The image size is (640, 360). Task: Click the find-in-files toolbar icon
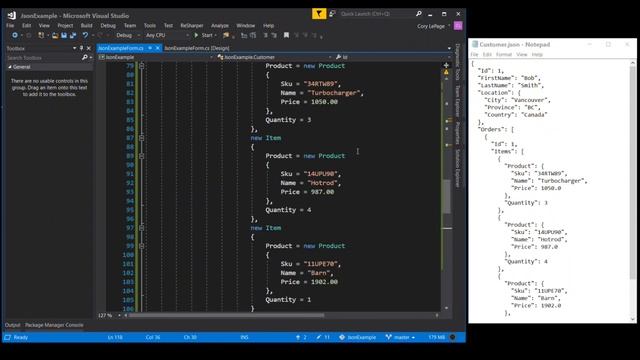226,36
